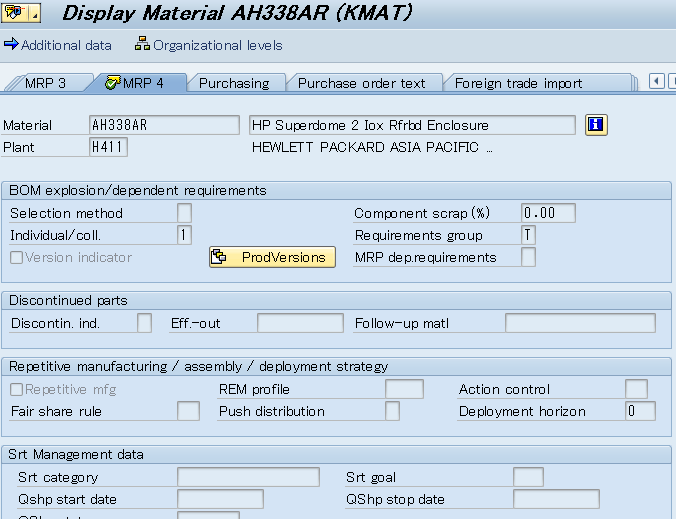Click the Action control field
Image resolution: width=676 pixels, height=519 pixels.
coord(636,389)
